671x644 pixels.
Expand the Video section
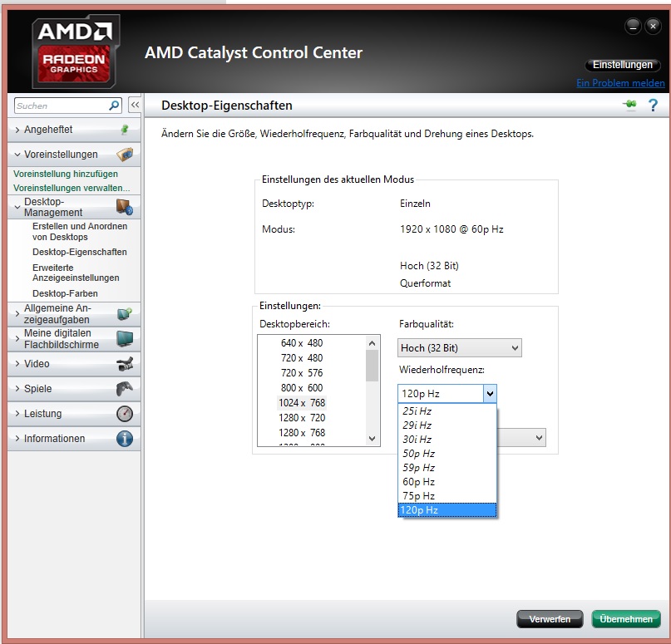coord(17,363)
